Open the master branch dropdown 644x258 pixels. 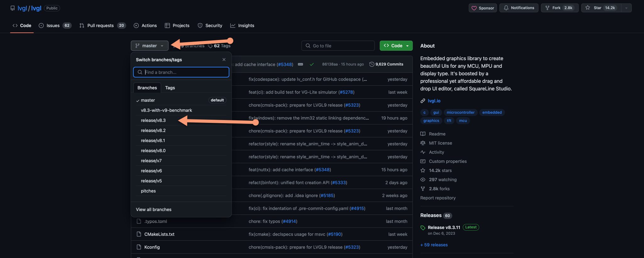pyautogui.click(x=150, y=46)
